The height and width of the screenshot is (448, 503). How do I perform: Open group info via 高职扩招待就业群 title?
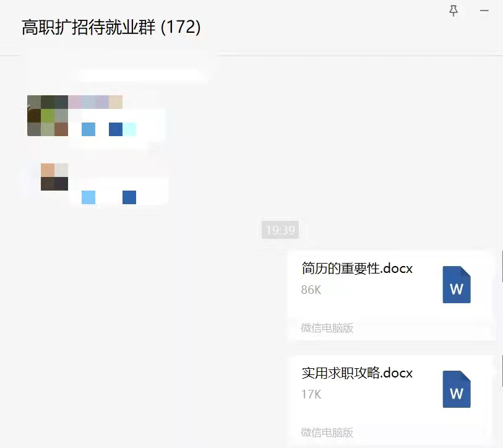[x=88, y=27]
